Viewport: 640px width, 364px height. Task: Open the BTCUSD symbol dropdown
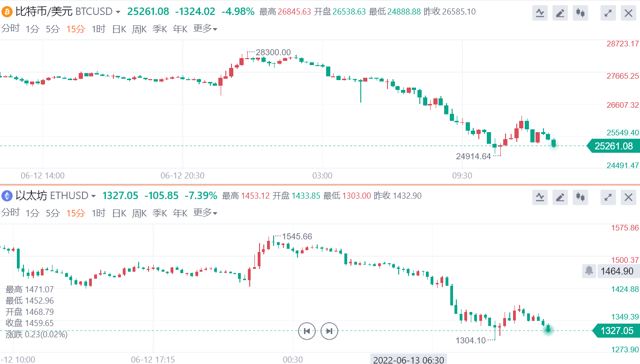(x=118, y=12)
